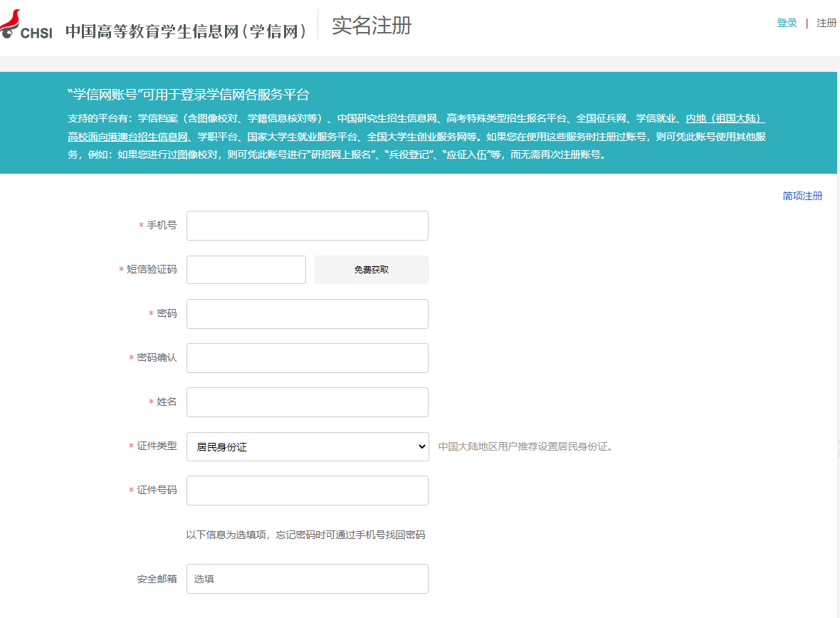Image resolution: width=840 pixels, height=618 pixels.
Task: Click the 免费获取 button
Action: (372, 270)
